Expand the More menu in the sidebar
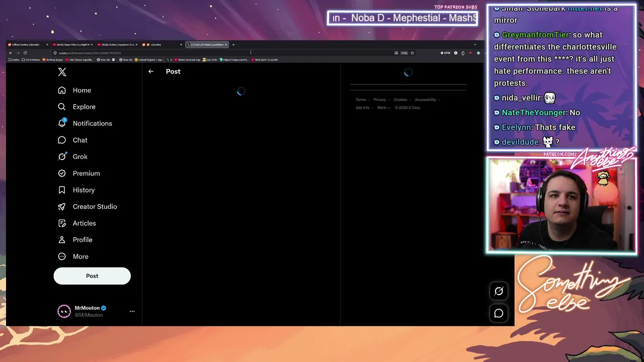Screen dimensions: 644x362 [73, 256]
